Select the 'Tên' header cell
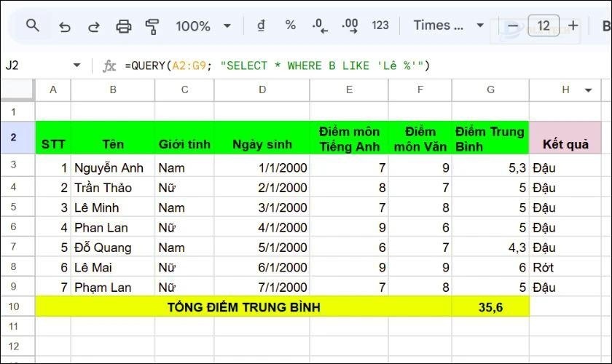This screenshot has height=364, width=612. (113, 138)
